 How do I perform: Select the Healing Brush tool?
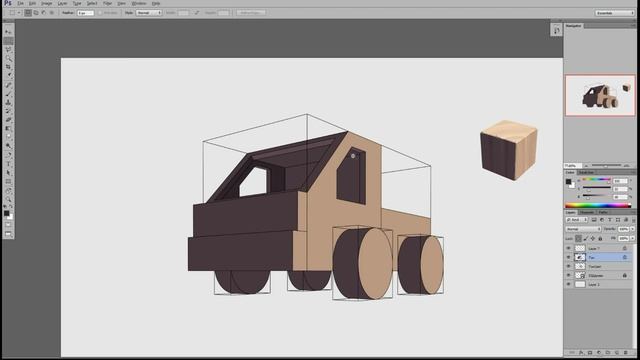pos(8,85)
